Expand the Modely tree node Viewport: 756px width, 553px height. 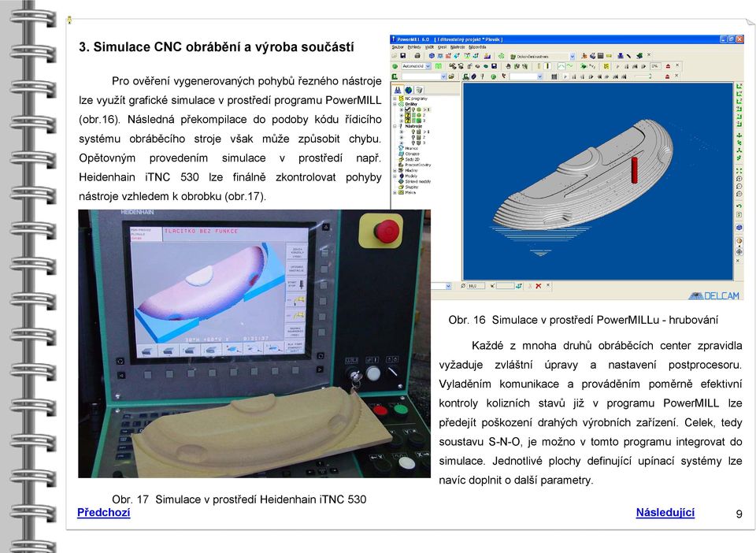click(x=395, y=176)
